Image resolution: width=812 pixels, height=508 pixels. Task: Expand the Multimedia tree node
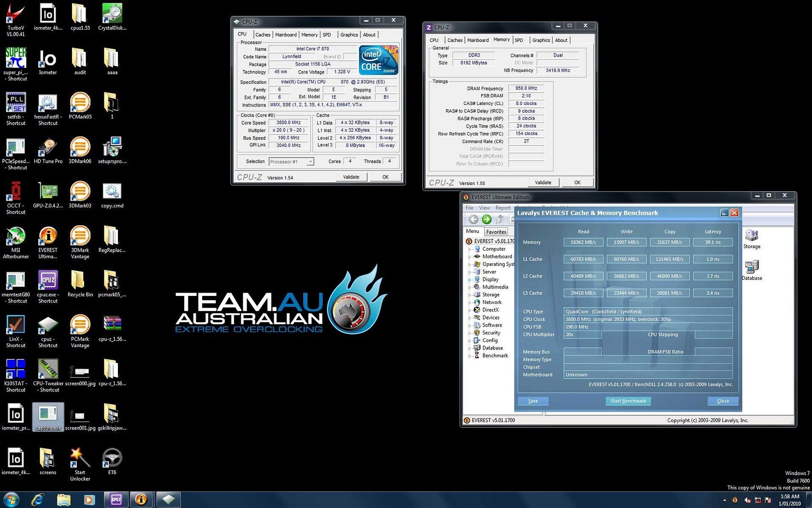(469, 287)
